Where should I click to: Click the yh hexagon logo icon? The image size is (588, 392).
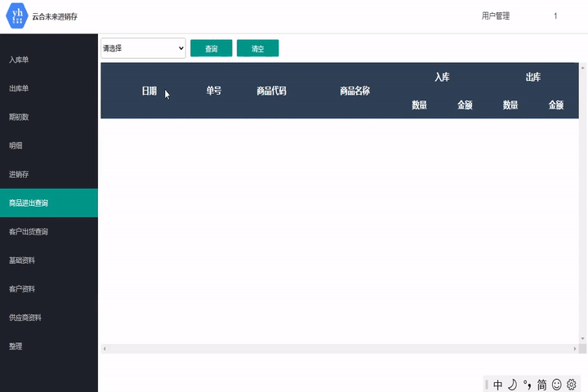click(17, 16)
